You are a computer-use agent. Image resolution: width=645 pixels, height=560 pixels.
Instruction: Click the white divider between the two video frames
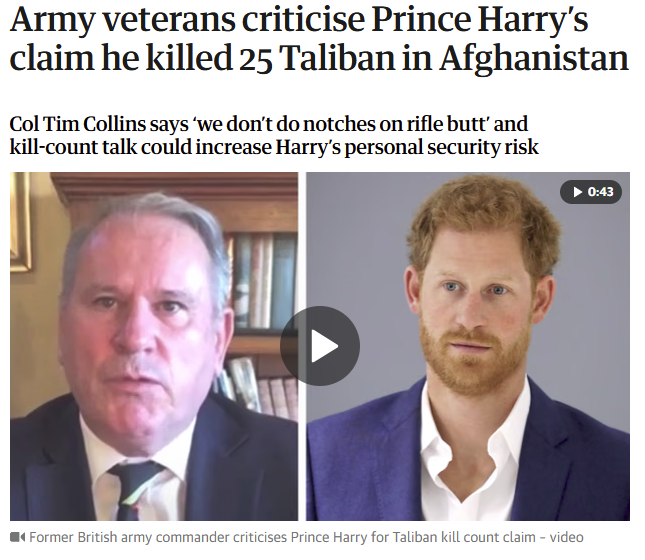click(302, 346)
